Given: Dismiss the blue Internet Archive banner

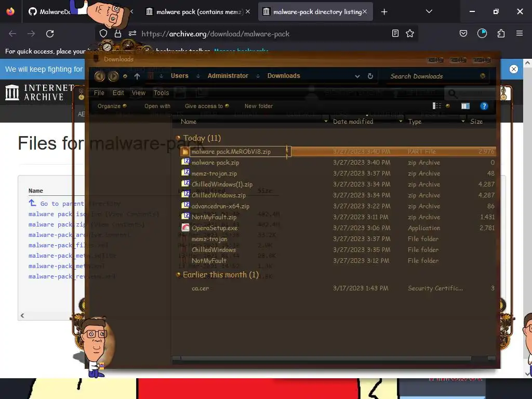Looking at the screenshot, I should click(514, 69).
